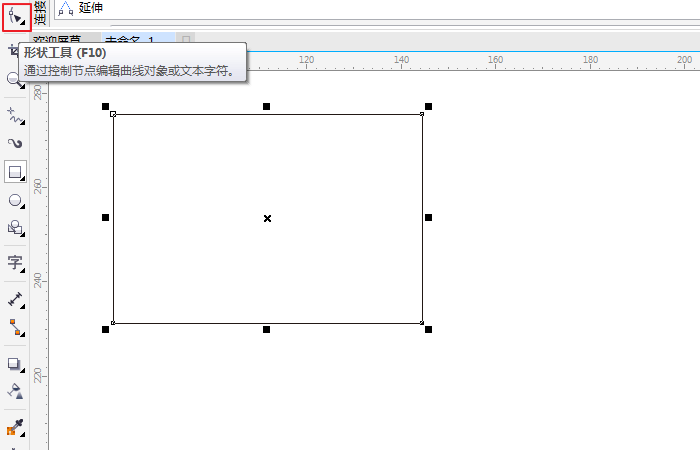Viewport: 700px width, 450px height.
Task: Select the Shape tool (形状工具)
Action: 15,16
